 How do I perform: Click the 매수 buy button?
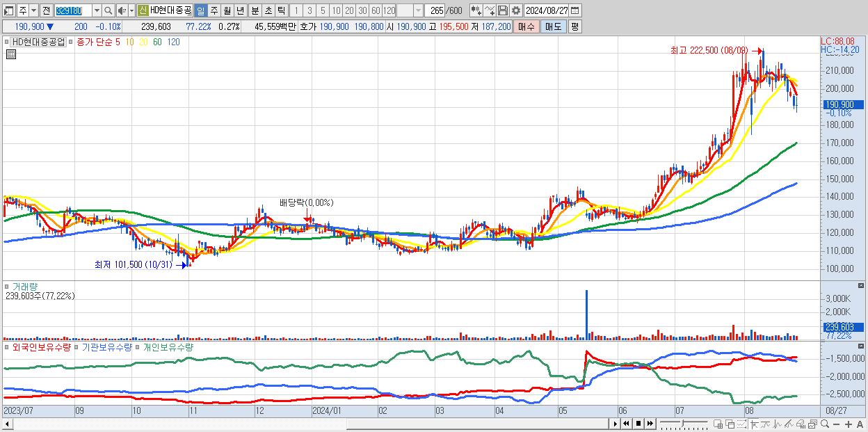(x=527, y=26)
